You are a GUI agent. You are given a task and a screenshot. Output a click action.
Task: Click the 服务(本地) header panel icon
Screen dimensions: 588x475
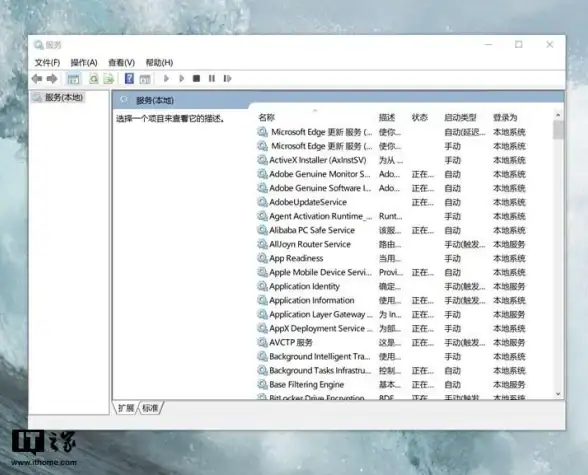[x=123, y=100]
